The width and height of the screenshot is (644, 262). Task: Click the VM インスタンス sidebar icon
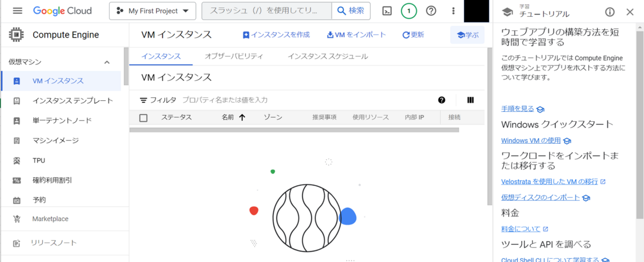click(x=17, y=81)
